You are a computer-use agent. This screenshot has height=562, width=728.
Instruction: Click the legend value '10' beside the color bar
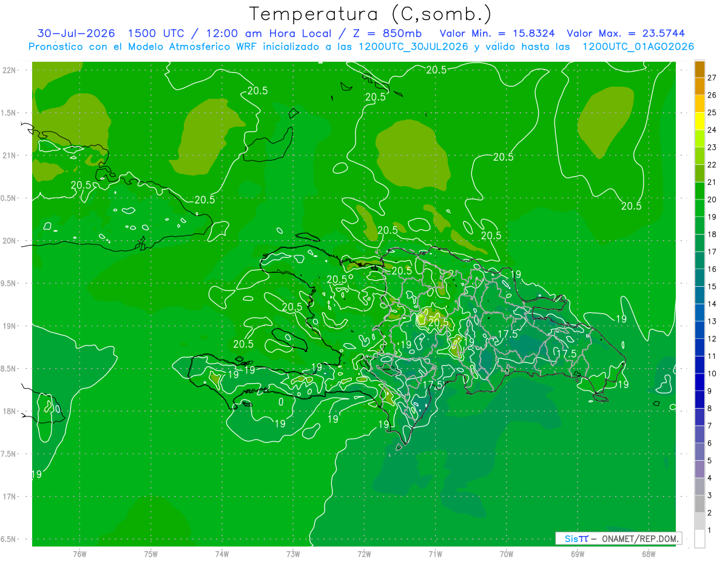[x=712, y=373]
